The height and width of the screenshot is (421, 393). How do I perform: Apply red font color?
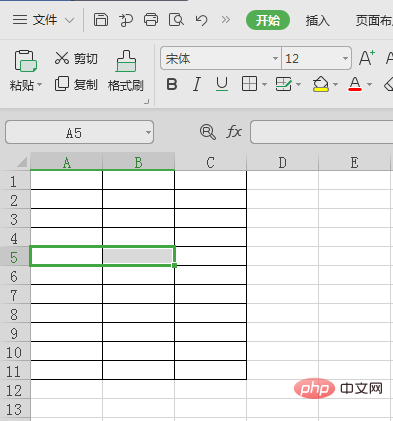click(x=355, y=84)
